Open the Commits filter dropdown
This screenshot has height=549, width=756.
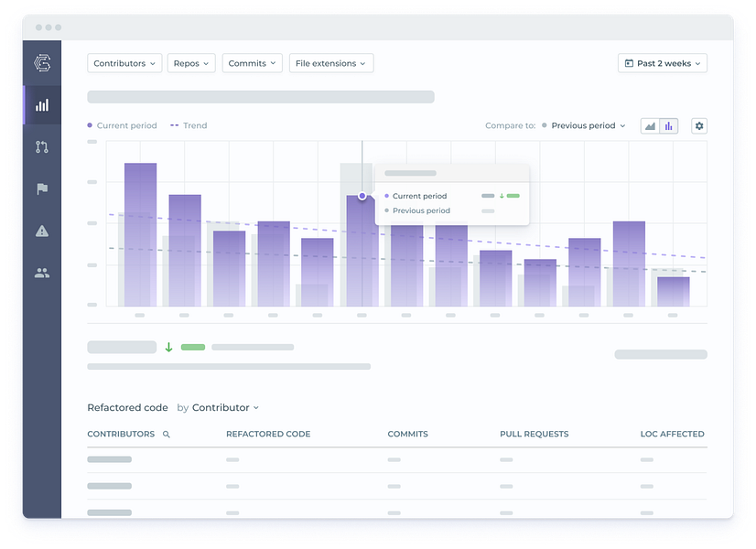253,63
